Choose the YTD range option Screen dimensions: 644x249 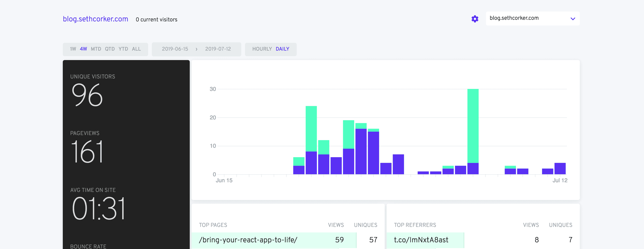click(x=123, y=49)
